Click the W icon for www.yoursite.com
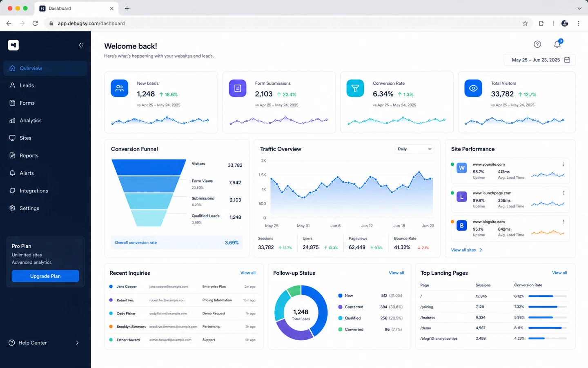 [x=462, y=168]
